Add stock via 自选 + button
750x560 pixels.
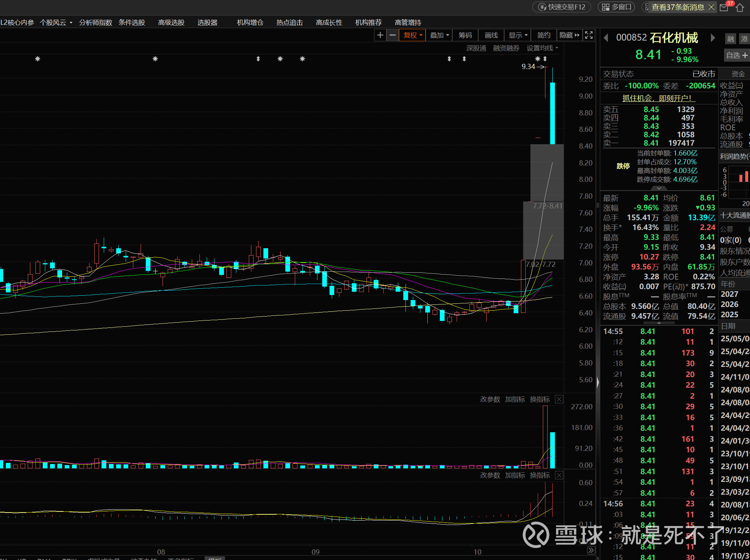click(736, 55)
